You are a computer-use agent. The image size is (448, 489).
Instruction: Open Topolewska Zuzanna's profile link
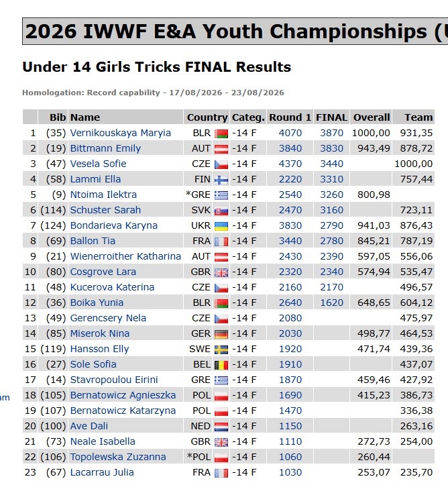pyautogui.click(x=118, y=457)
